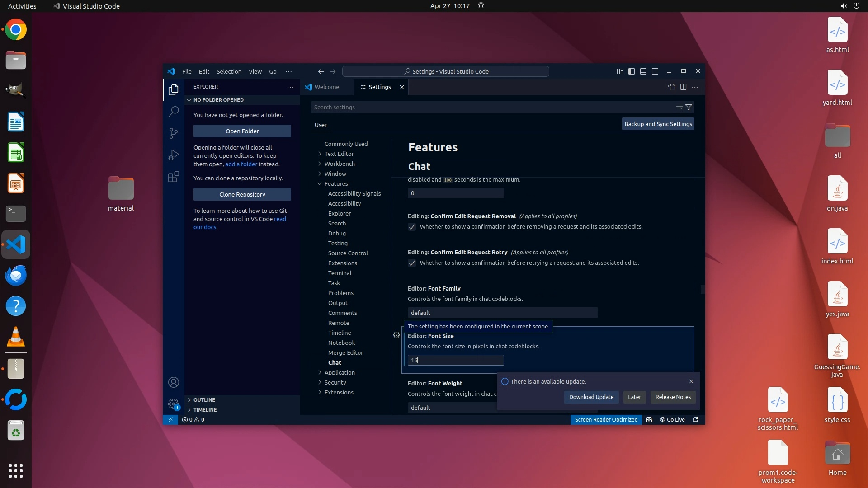Screen dimensions: 868x488
Task: Click the filter settings funnel icon
Action: pos(689,107)
